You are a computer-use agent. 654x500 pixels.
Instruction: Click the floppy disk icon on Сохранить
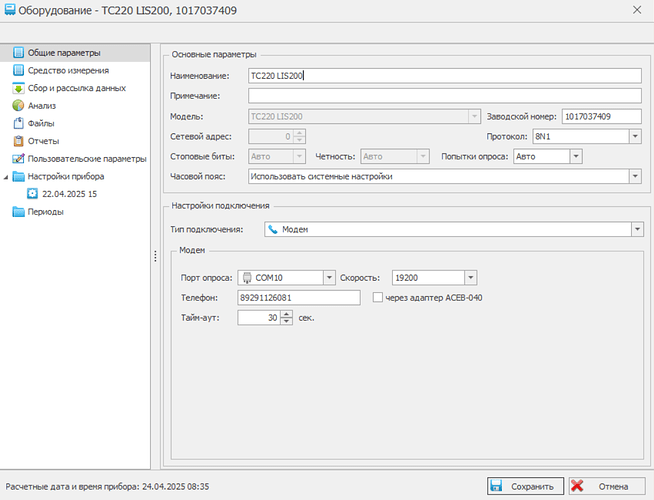click(496, 486)
